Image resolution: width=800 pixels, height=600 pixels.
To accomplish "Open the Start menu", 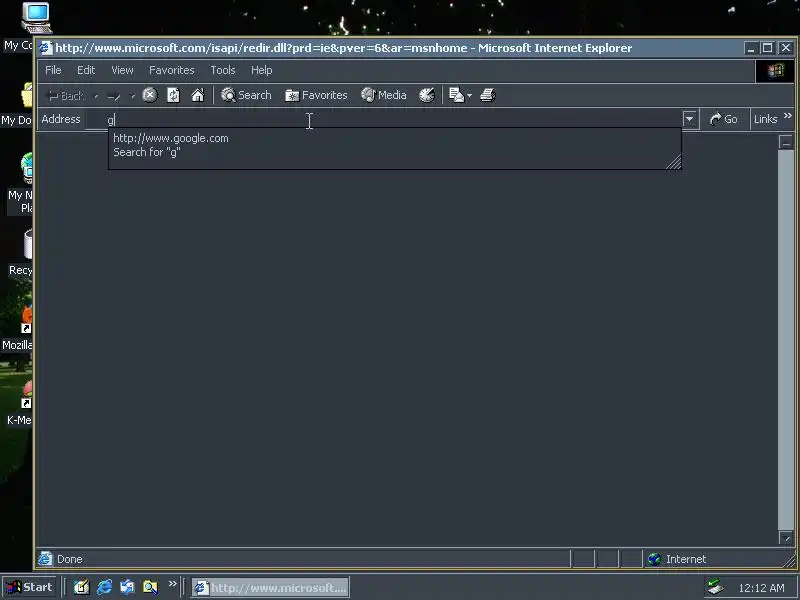I will click(x=29, y=587).
